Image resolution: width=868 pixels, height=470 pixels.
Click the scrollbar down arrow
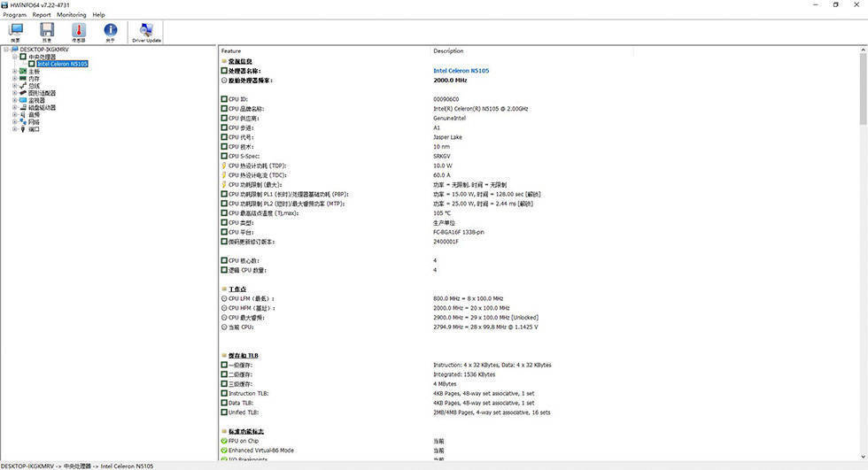click(863, 457)
